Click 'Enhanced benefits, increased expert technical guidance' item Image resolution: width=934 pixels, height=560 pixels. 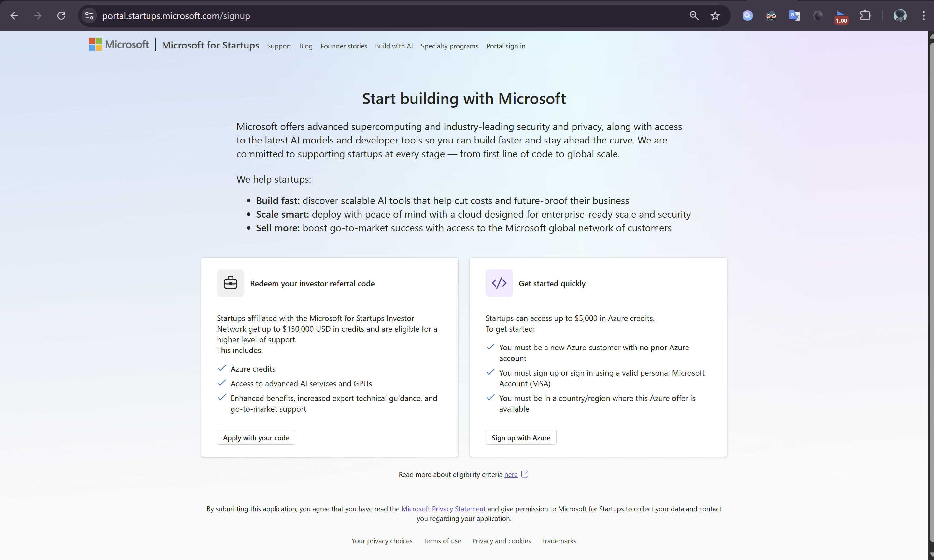click(x=334, y=403)
